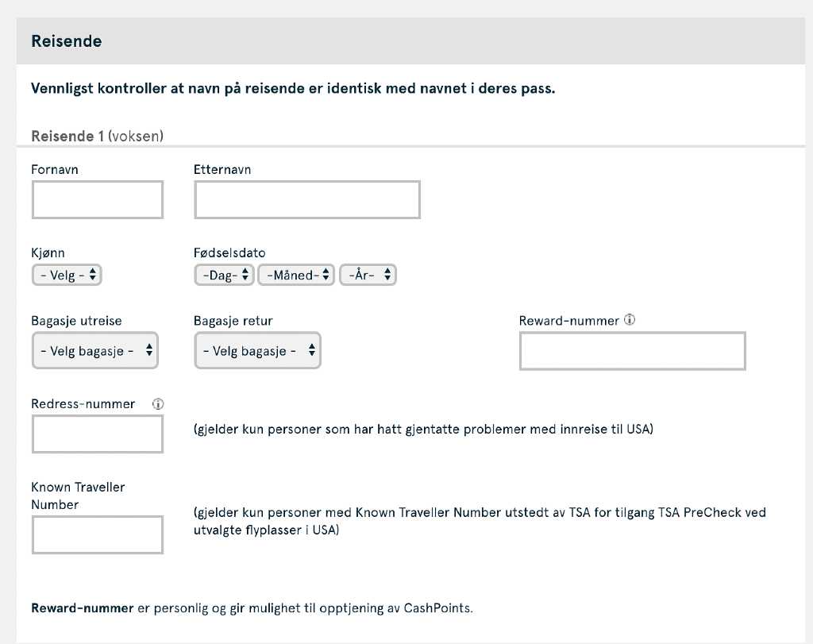The image size is (813, 644).
Task: Focus the Reward-nummer input field
Action: click(x=632, y=351)
